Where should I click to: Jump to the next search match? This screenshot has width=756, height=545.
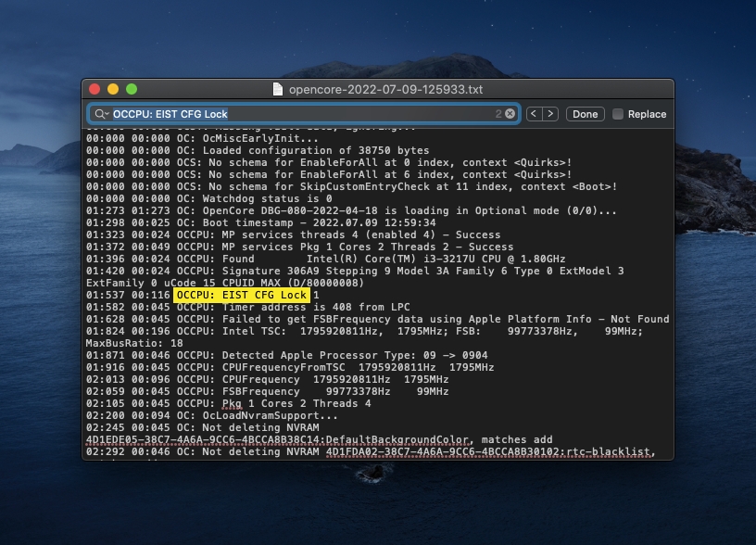coord(550,114)
